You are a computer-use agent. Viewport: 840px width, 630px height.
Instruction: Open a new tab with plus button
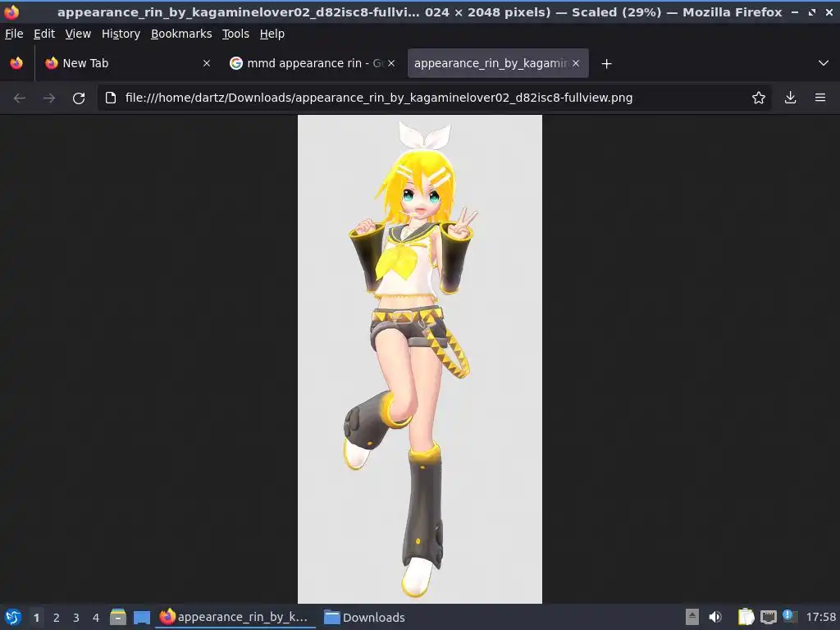[x=606, y=64]
